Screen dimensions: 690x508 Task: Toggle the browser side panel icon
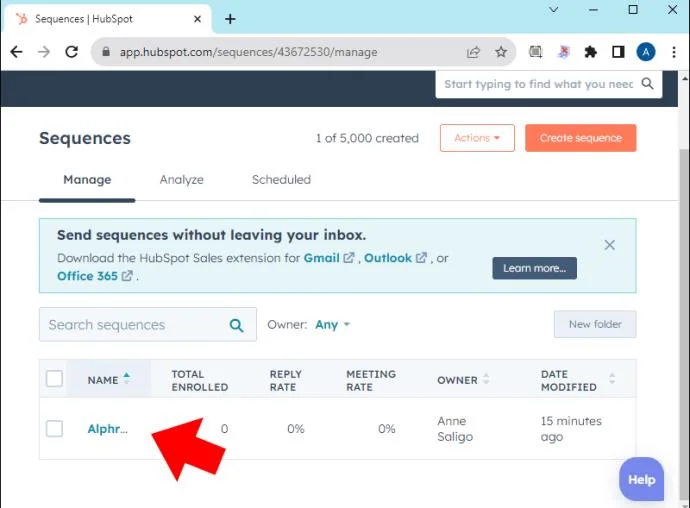pyautogui.click(x=618, y=52)
